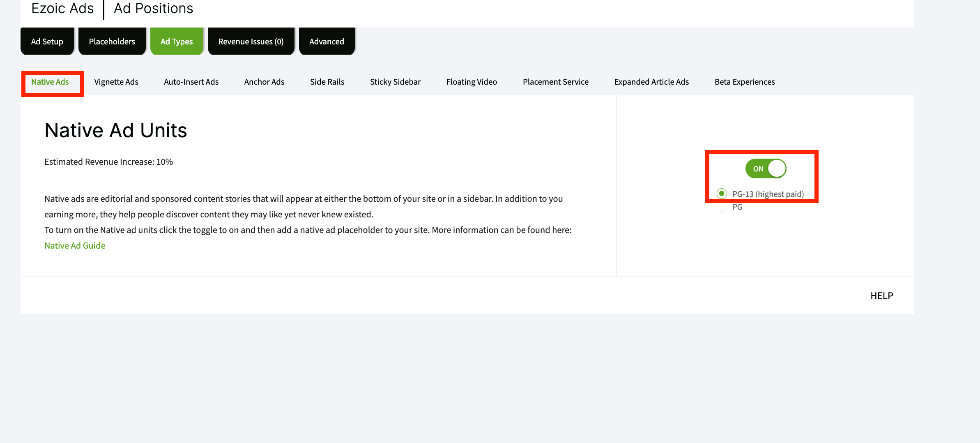The height and width of the screenshot is (443, 980).
Task: View the Side Rails sub-tab
Action: click(327, 82)
